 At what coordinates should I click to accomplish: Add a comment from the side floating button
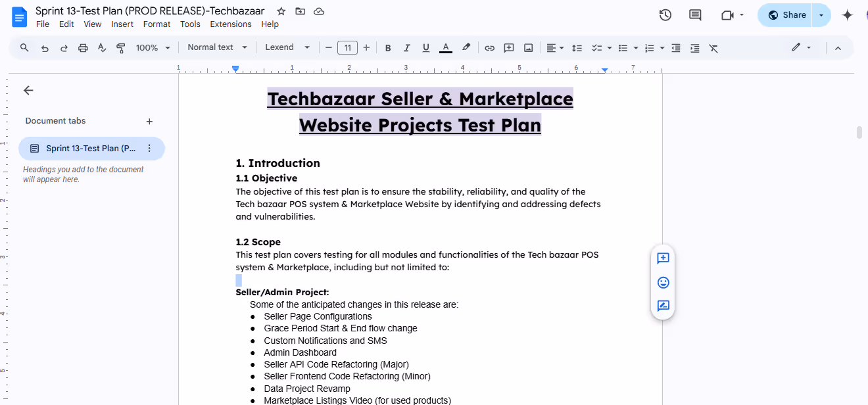[x=663, y=258]
